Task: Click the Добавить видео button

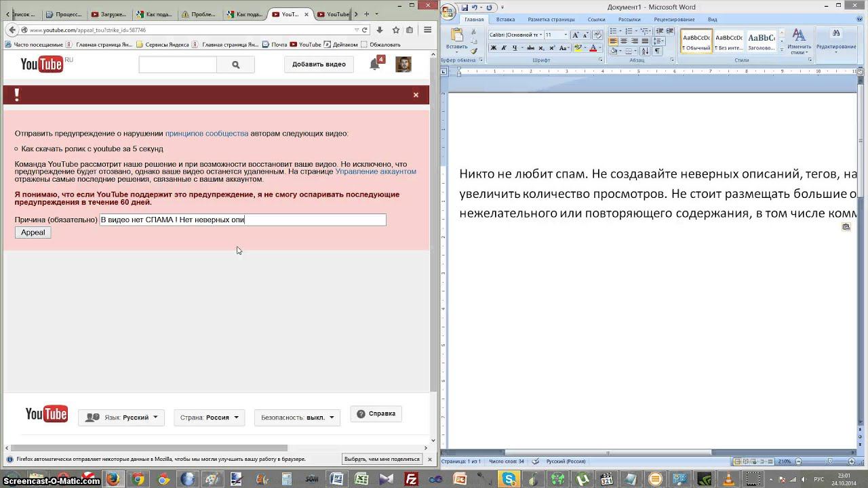Action: click(x=319, y=64)
